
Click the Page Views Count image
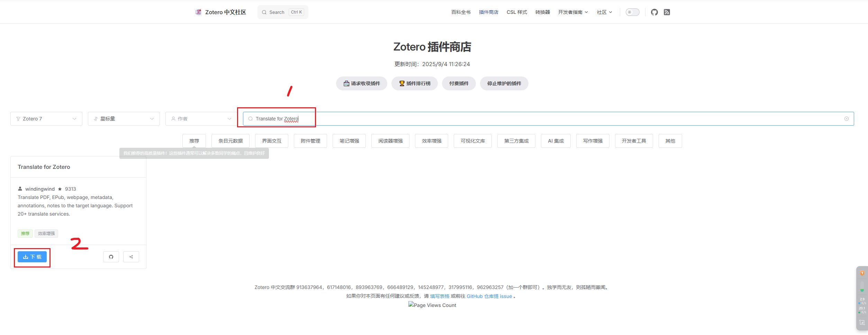pos(432,305)
